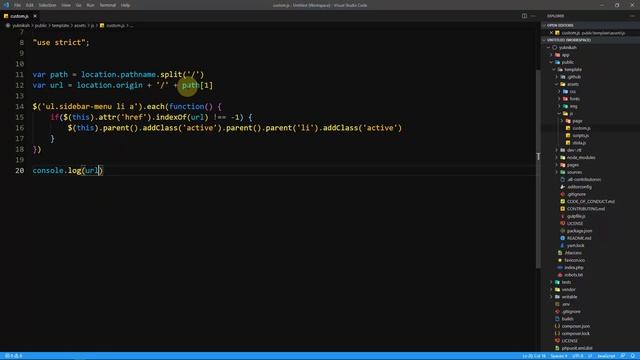Screen dimensions: 640x360
Task: Change file encoding UTF-8 in status bar
Action: [x=578, y=356]
